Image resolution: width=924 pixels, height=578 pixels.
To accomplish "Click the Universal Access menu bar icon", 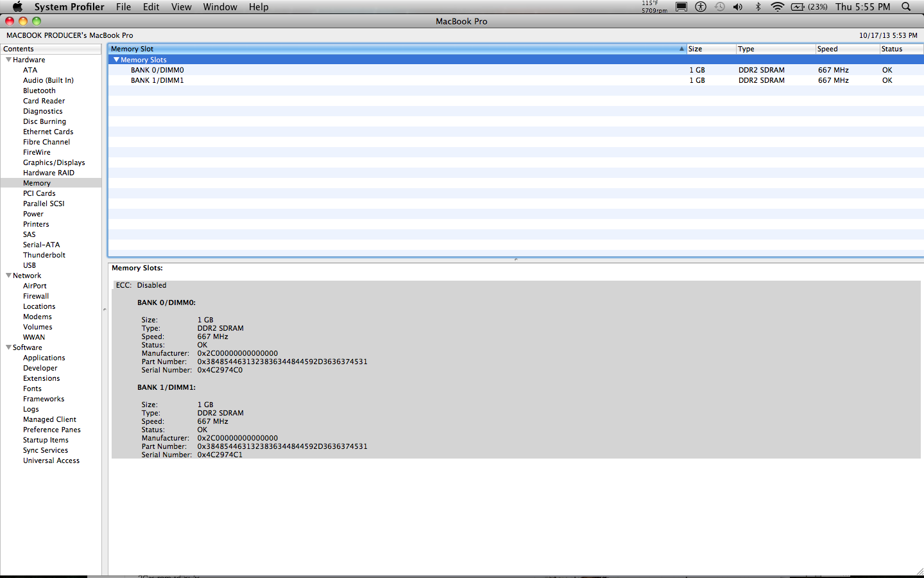I will tap(701, 7).
